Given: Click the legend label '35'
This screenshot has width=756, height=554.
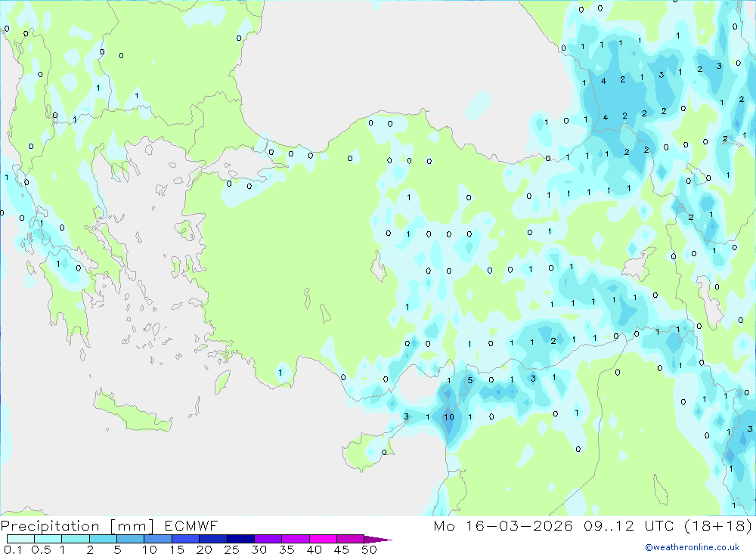Looking at the screenshot, I should pos(287,549).
